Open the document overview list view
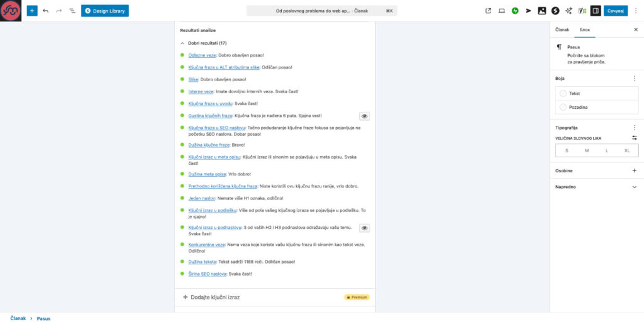Image resolution: width=644 pixels, height=324 pixels. coord(72,11)
